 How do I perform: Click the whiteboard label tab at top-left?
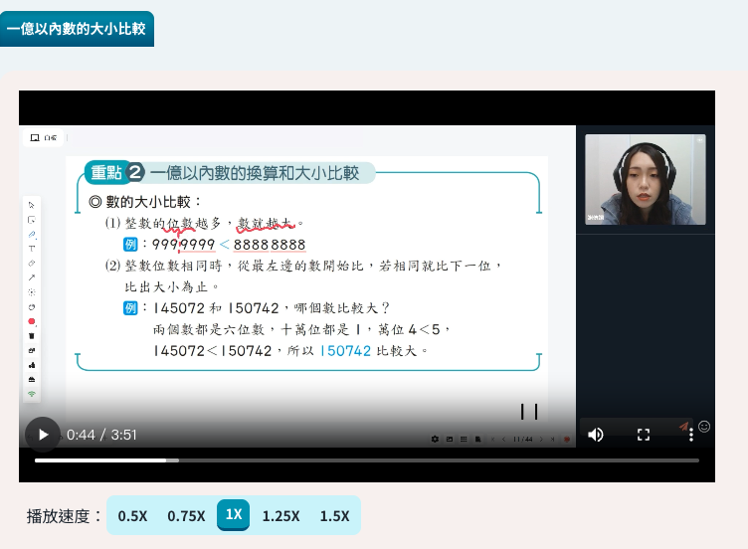(x=43, y=137)
